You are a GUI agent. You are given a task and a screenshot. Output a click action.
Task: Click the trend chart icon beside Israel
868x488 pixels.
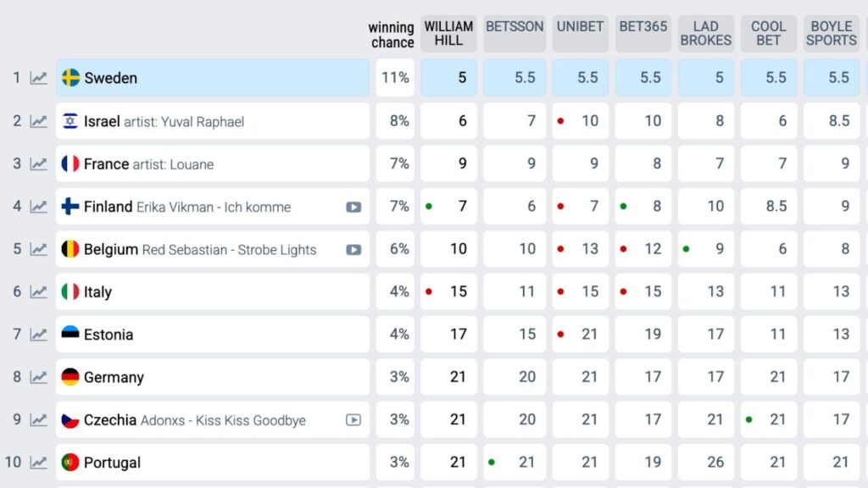pyautogui.click(x=39, y=121)
